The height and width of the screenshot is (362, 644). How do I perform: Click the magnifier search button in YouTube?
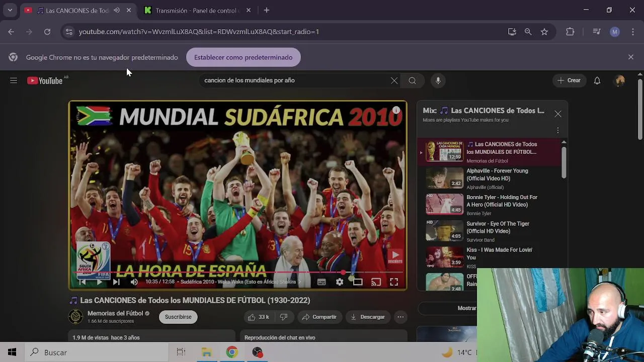point(412,80)
